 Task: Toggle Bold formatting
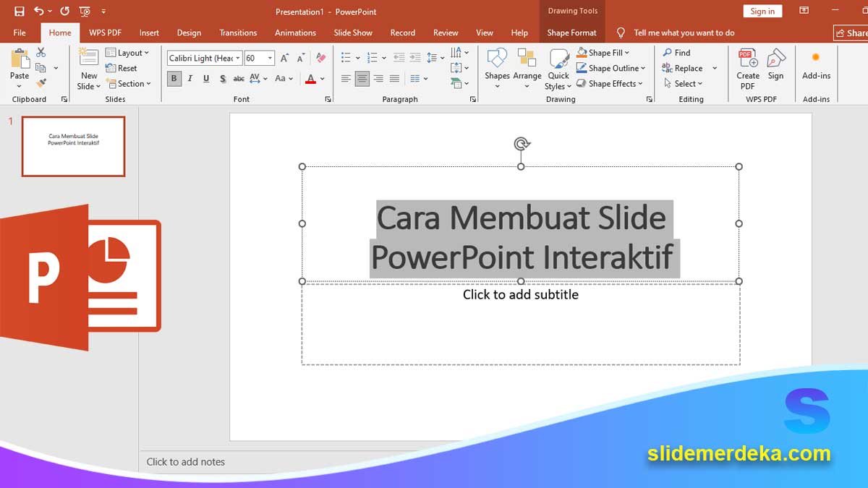pos(174,78)
